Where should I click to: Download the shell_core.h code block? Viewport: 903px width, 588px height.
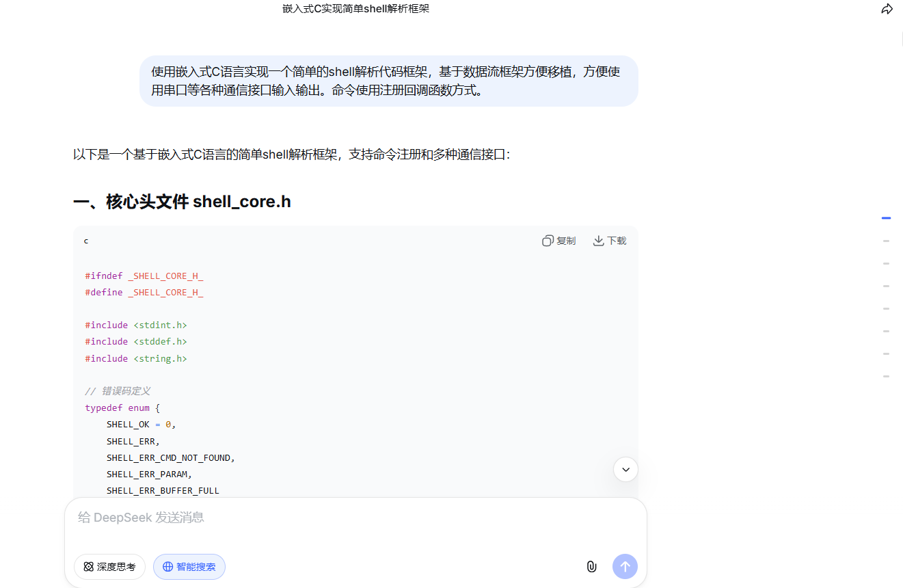(x=609, y=241)
